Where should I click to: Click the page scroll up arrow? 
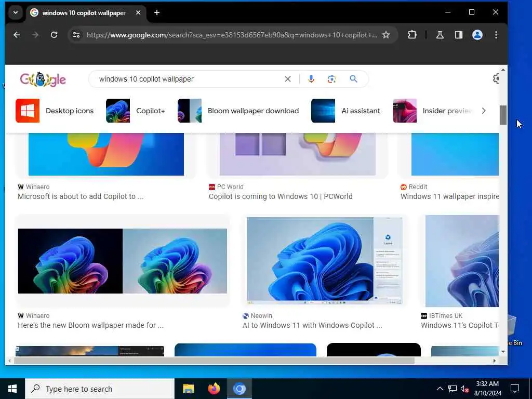pos(503,70)
